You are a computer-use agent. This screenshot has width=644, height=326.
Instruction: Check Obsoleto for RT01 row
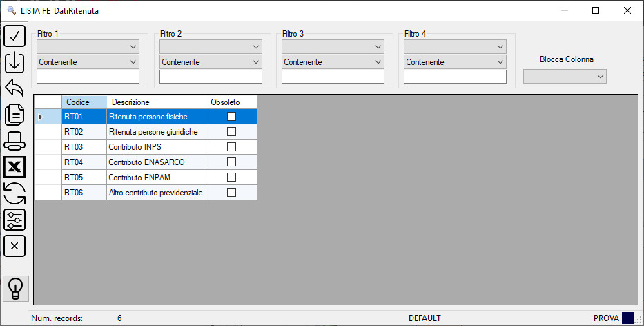pos(232,116)
